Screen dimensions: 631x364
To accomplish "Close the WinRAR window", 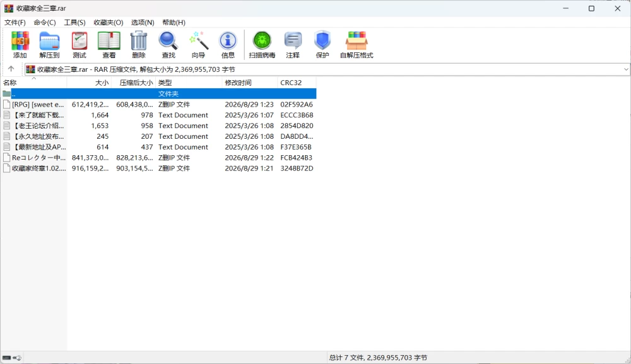I will (617, 8).
